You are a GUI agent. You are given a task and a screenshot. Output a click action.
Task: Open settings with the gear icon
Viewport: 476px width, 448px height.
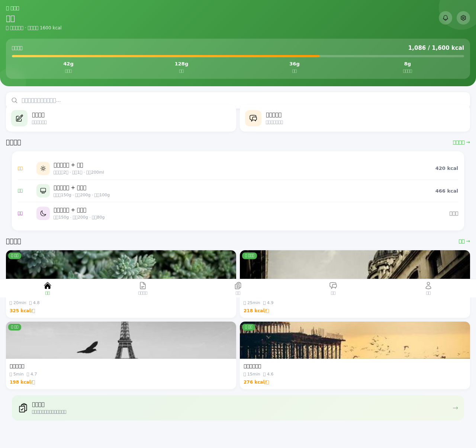(x=463, y=18)
